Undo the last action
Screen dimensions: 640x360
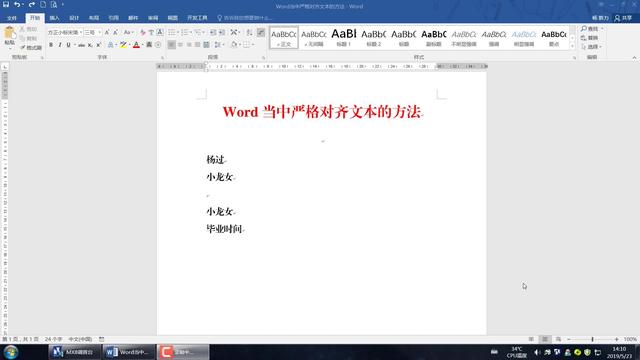[17, 5]
